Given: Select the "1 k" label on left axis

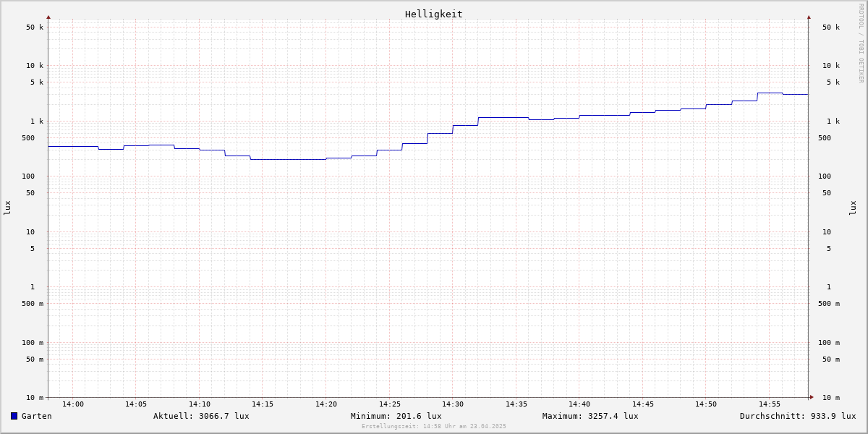Looking at the screenshot, I should pos(37,122).
